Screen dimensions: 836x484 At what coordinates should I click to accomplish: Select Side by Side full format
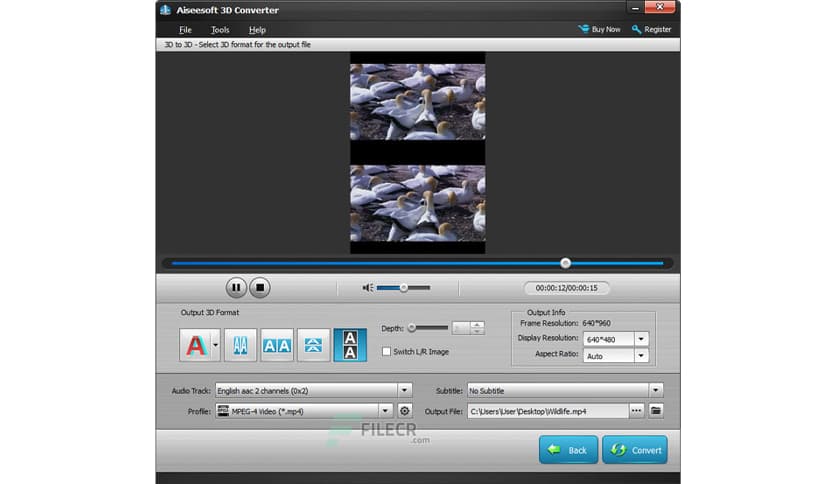point(277,345)
